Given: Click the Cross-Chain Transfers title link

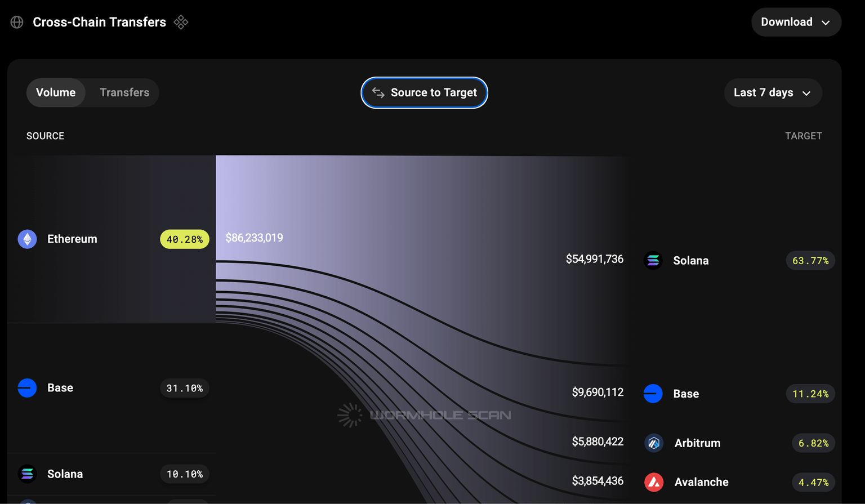Looking at the screenshot, I should (99, 22).
